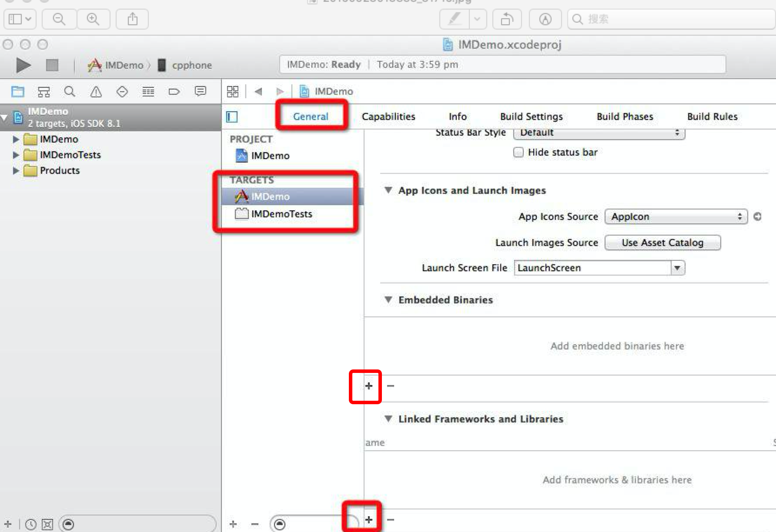
Task: Zoom in in the Preview toolbar
Action: (93, 19)
